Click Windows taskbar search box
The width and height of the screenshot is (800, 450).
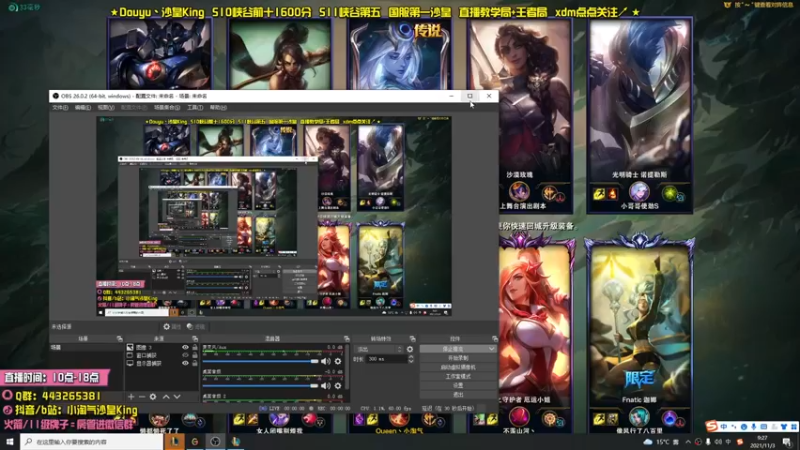click(x=92, y=442)
